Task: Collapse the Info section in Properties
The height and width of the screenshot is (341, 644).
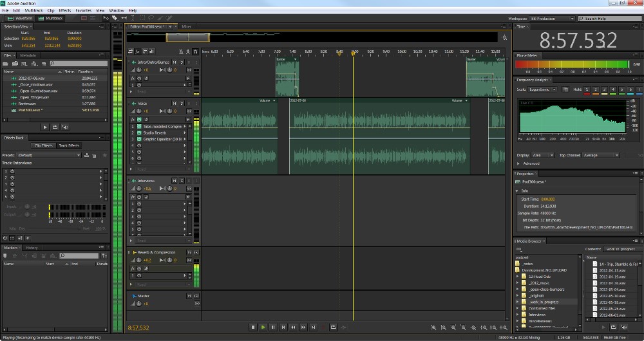Action: [517, 191]
